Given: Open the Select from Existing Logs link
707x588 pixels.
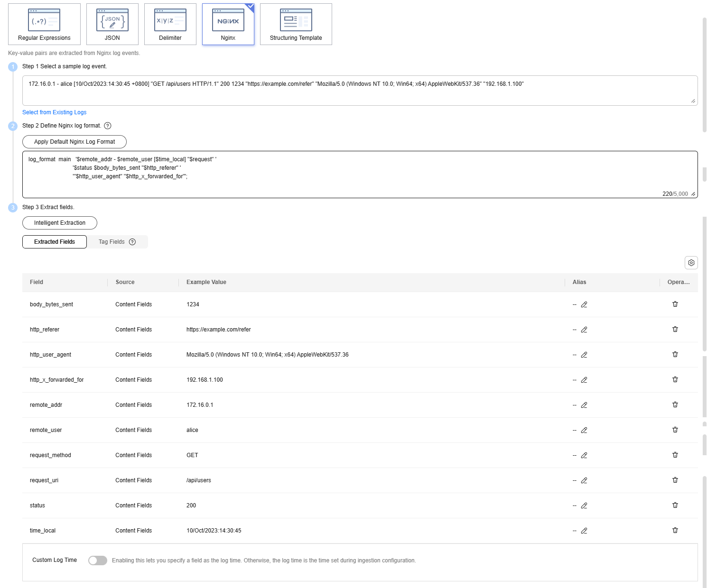Looking at the screenshot, I should coord(55,112).
